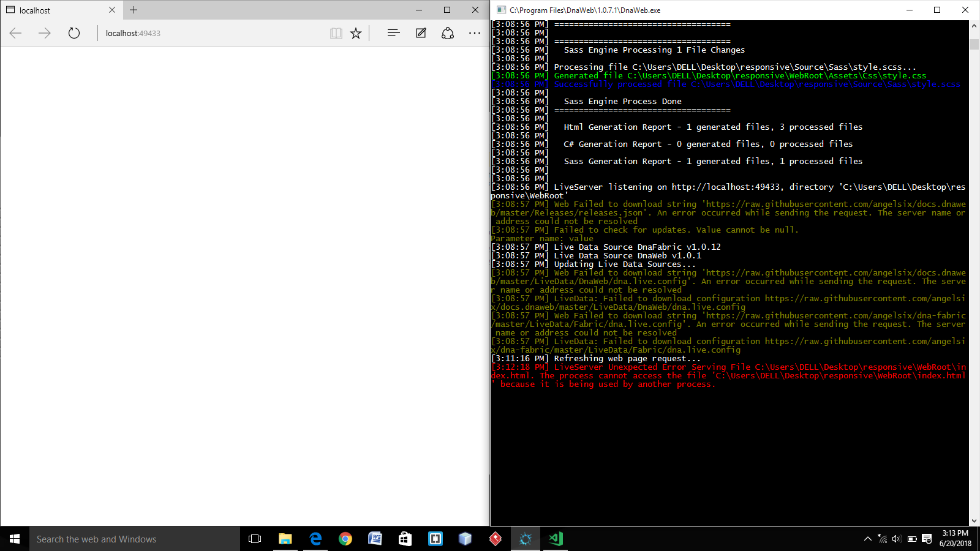980x551 pixels.
Task: Open Microsoft Word from the taskbar
Action: tap(375, 539)
